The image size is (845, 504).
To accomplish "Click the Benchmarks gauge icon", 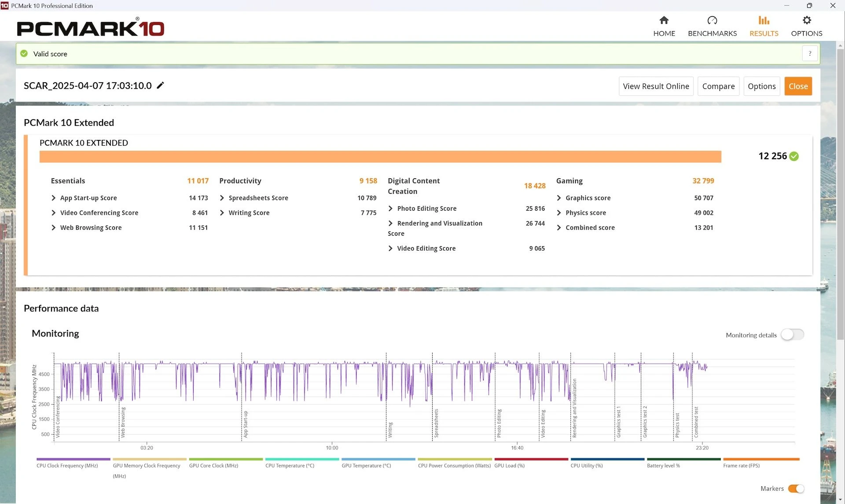I will [x=712, y=20].
